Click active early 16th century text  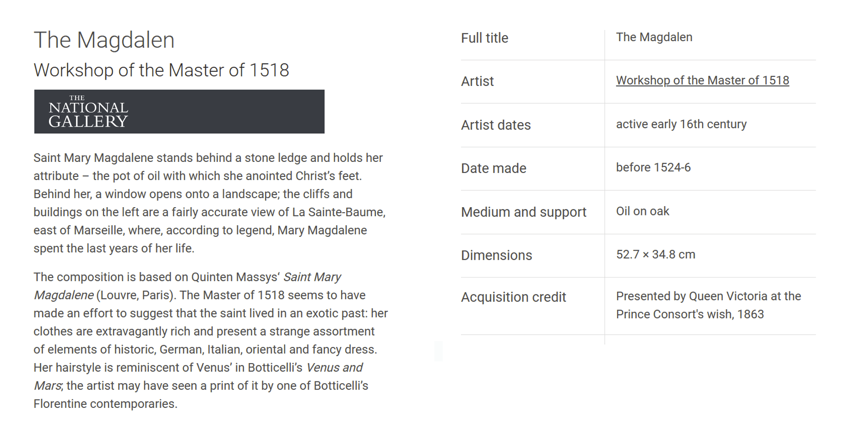[681, 124]
